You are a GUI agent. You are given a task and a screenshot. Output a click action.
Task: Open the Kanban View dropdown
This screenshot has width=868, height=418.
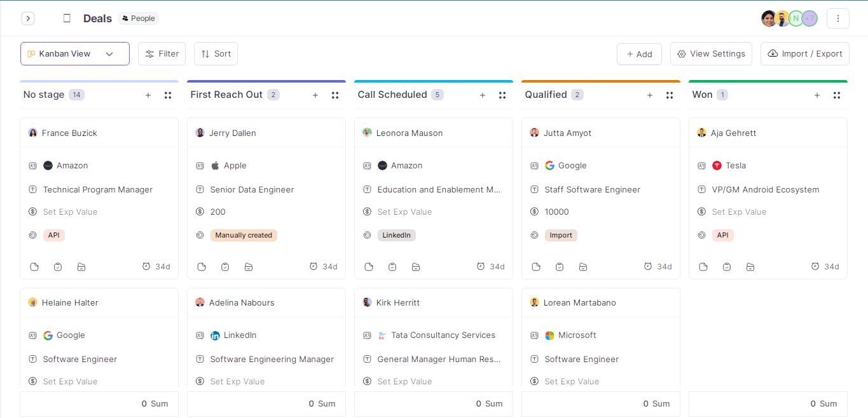pos(74,53)
